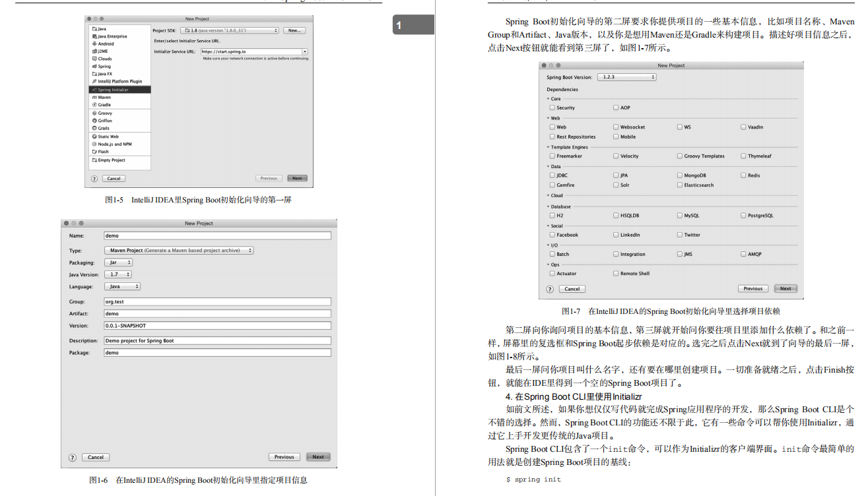This screenshot has width=868, height=496.
Task: Tick the AOP dependency checkbox
Action: point(616,108)
